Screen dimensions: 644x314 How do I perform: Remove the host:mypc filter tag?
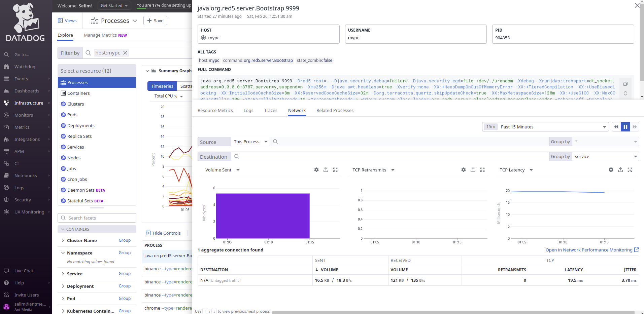pos(125,53)
